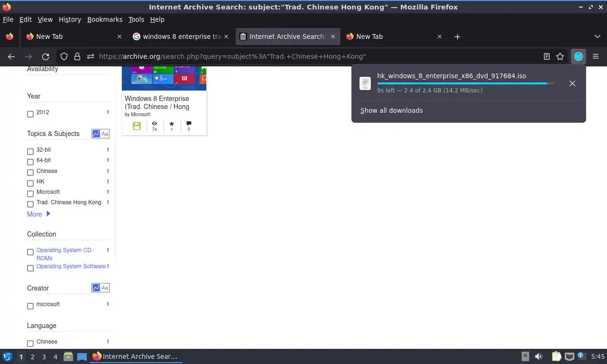Open Operating System Software collection link

71,266
